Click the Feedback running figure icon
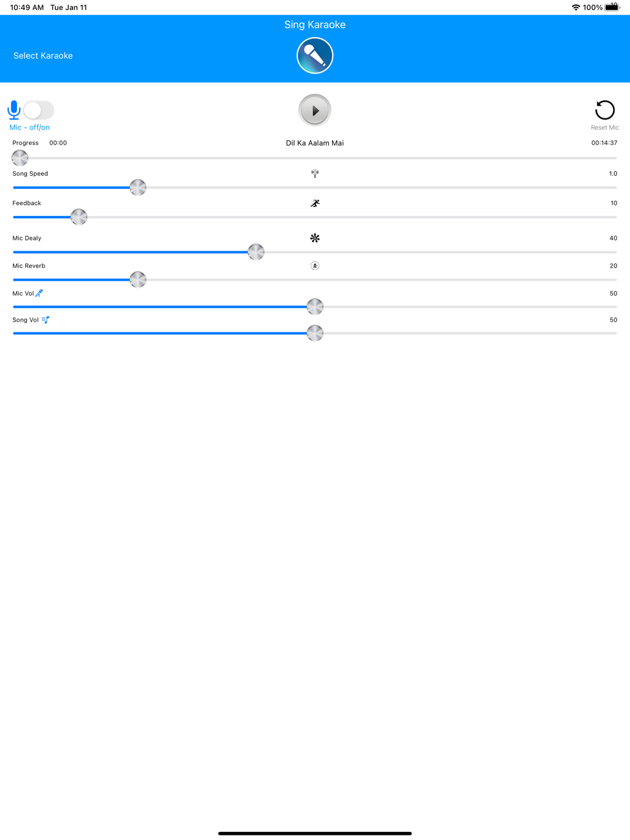 coord(315,203)
